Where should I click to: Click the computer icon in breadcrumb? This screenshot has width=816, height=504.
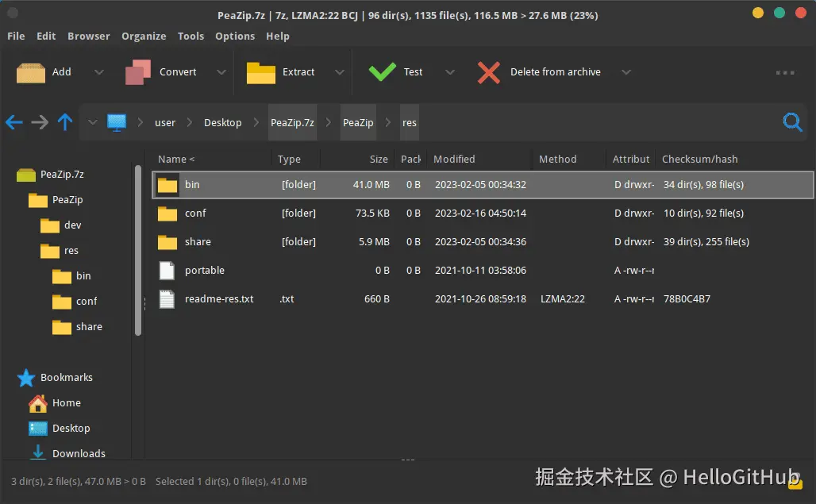[x=117, y=122]
